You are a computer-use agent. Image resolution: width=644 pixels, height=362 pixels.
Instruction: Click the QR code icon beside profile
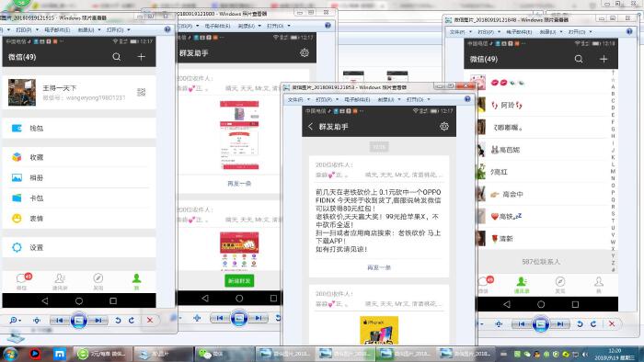pos(142,92)
